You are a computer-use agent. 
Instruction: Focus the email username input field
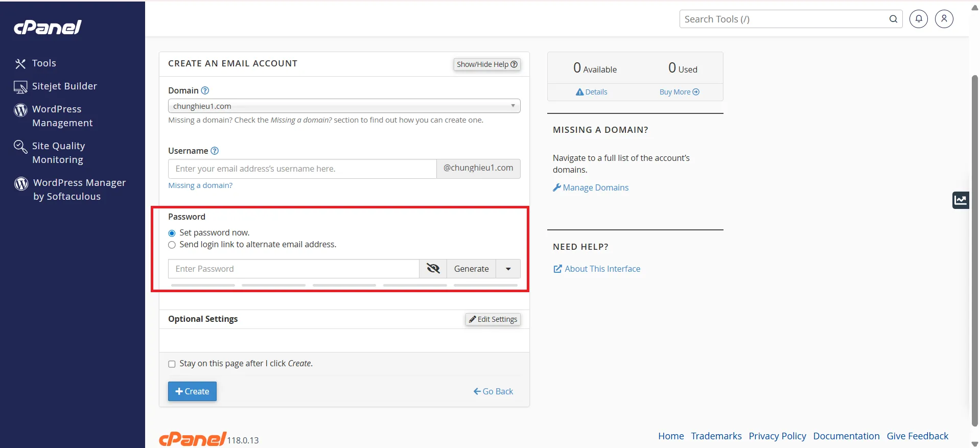click(x=302, y=169)
